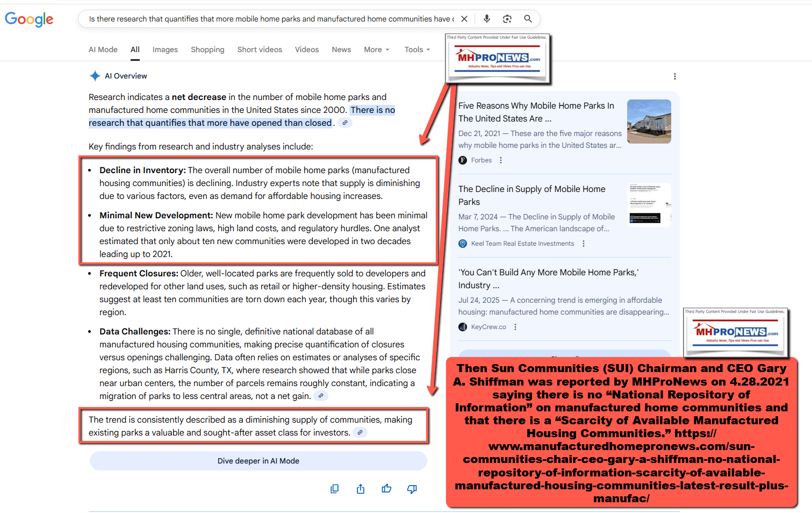Copy the AI Overview response

tap(334, 489)
